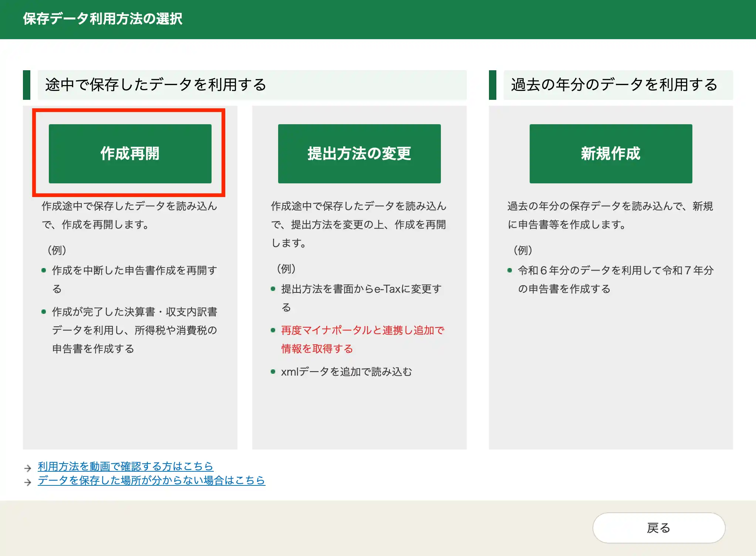Click the green bullet before the 令和6年分 example

[x=510, y=270]
